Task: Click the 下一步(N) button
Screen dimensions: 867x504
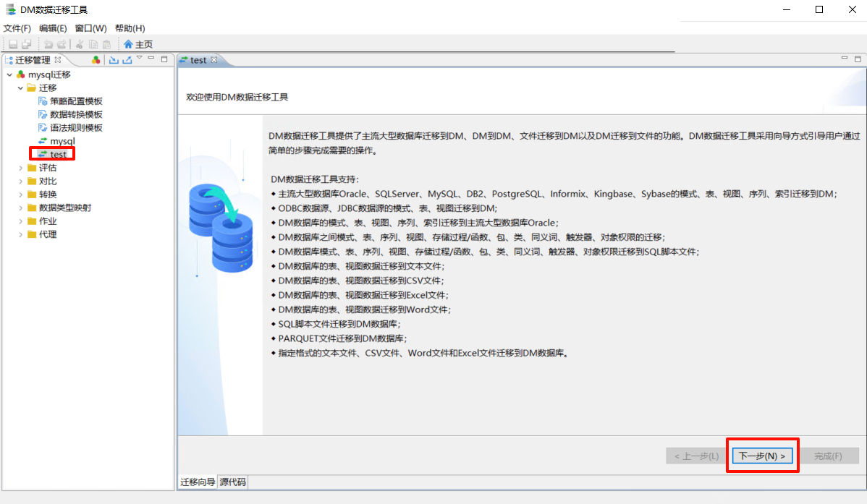Action: tap(762, 456)
